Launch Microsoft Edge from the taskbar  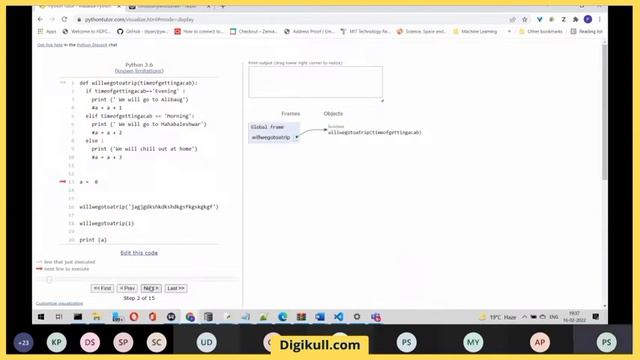(282, 317)
